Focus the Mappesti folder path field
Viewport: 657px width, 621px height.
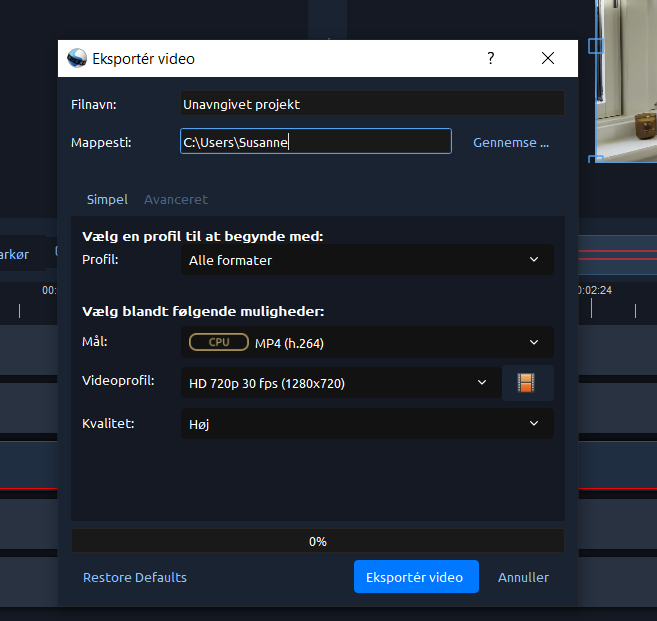(315, 143)
